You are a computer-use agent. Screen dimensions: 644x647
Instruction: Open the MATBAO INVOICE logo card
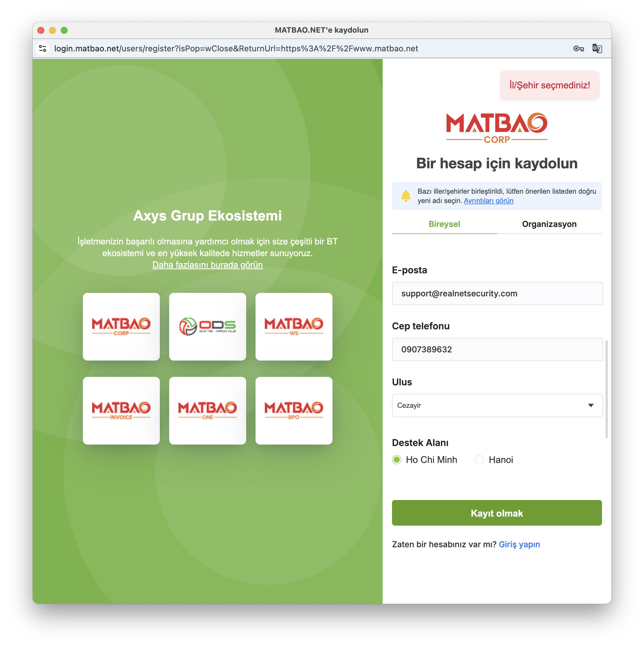click(x=121, y=410)
